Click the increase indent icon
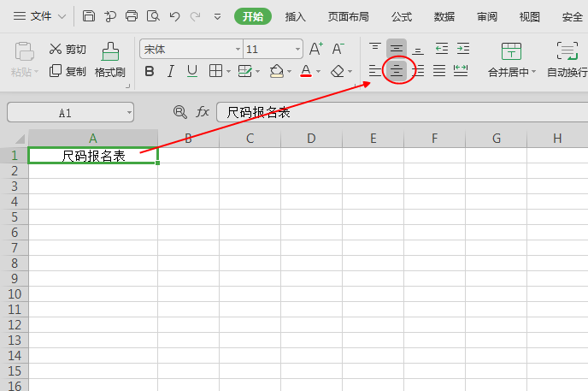Viewport: 588px width, 391px height. pos(462,49)
